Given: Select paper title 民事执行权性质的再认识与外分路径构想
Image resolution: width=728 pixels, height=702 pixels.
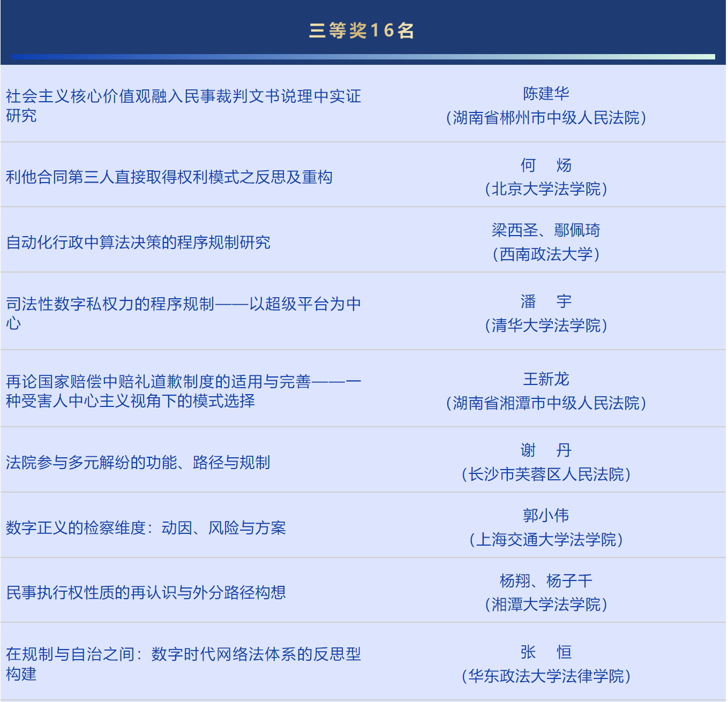Looking at the screenshot, I should [x=146, y=592].
